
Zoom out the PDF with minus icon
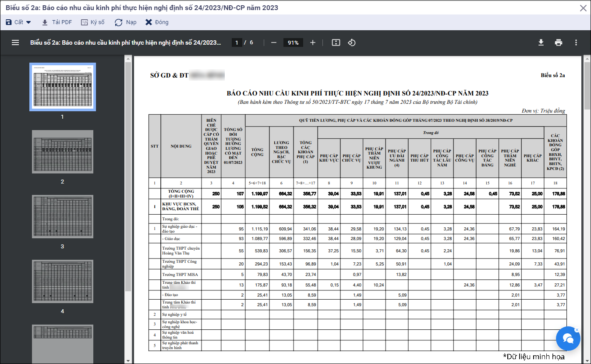pyautogui.click(x=274, y=42)
